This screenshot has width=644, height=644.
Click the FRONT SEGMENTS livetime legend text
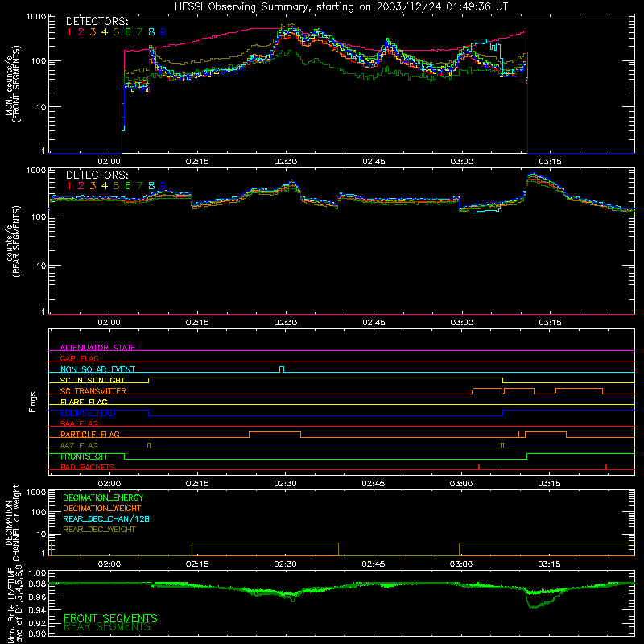tap(110, 618)
